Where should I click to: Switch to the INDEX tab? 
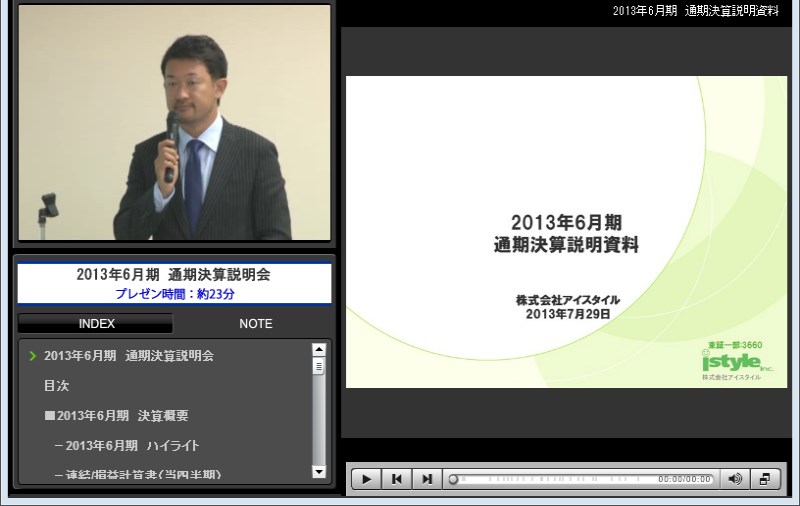pyautogui.click(x=96, y=323)
